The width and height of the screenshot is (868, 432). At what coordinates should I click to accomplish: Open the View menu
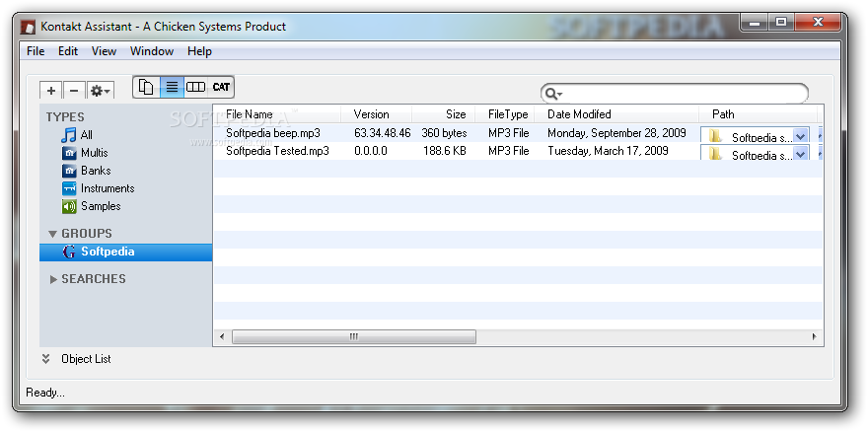point(105,51)
